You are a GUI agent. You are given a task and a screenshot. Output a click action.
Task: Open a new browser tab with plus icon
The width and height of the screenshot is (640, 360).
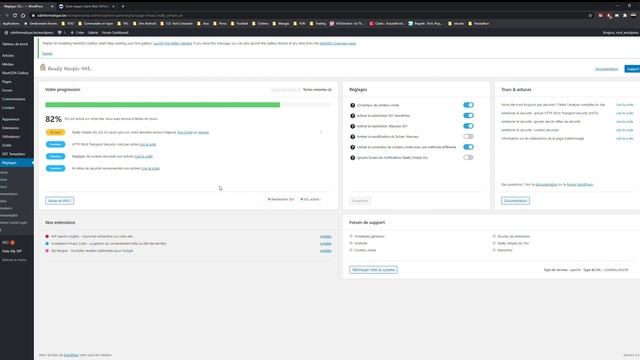[123, 6]
